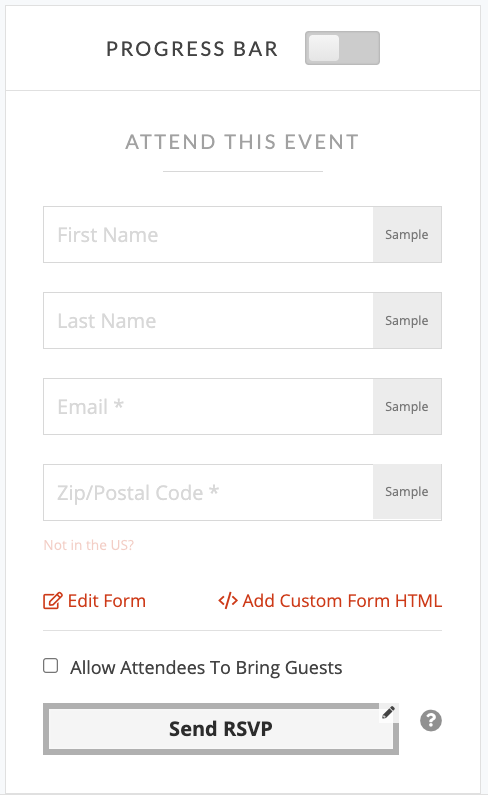Open the 'Not in the US?' link

[89, 545]
